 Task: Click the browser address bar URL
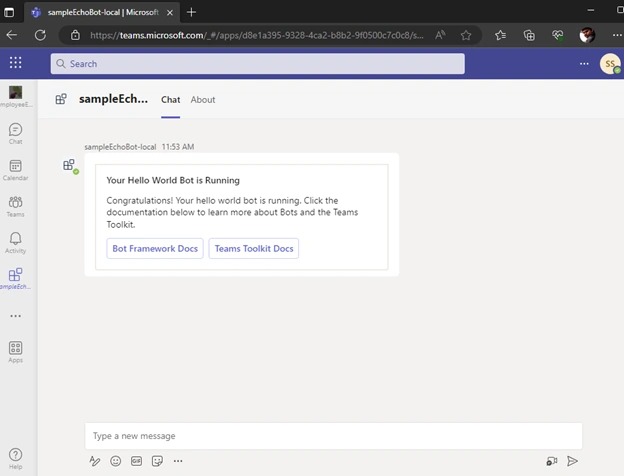[257, 35]
